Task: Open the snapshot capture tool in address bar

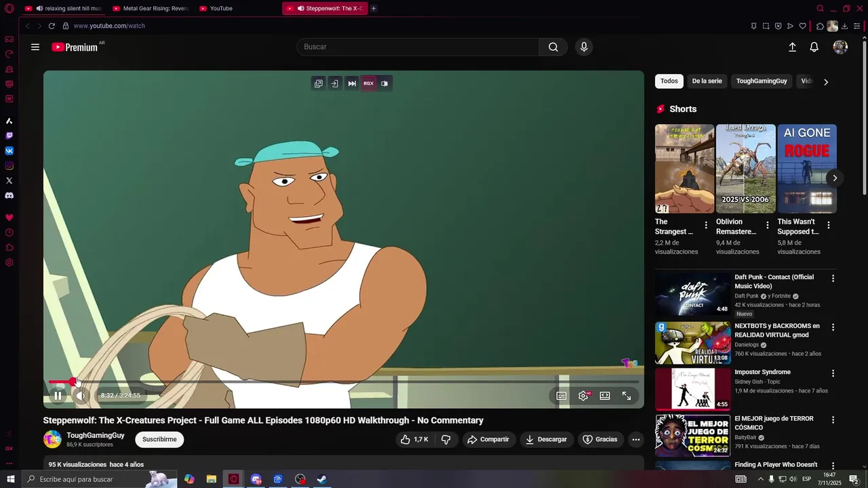Action: point(766,26)
